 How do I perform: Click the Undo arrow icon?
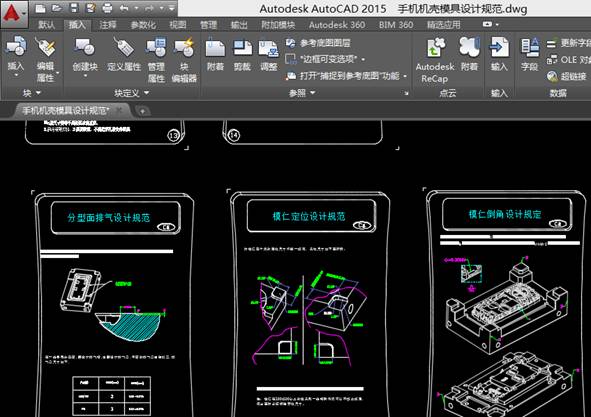(x=124, y=8)
